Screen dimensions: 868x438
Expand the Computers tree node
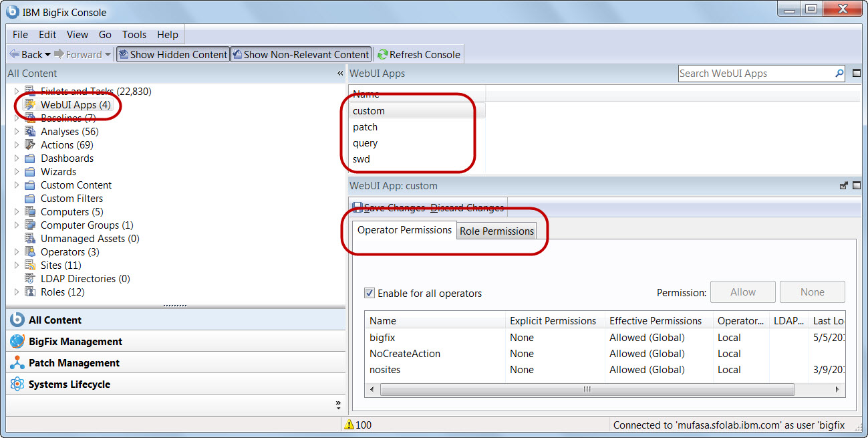(17, 211)
